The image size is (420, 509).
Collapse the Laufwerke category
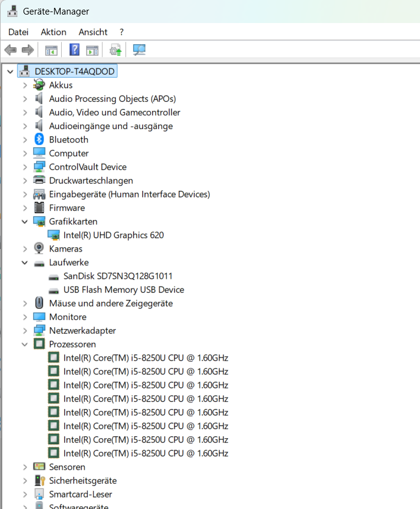click(25, 262)
